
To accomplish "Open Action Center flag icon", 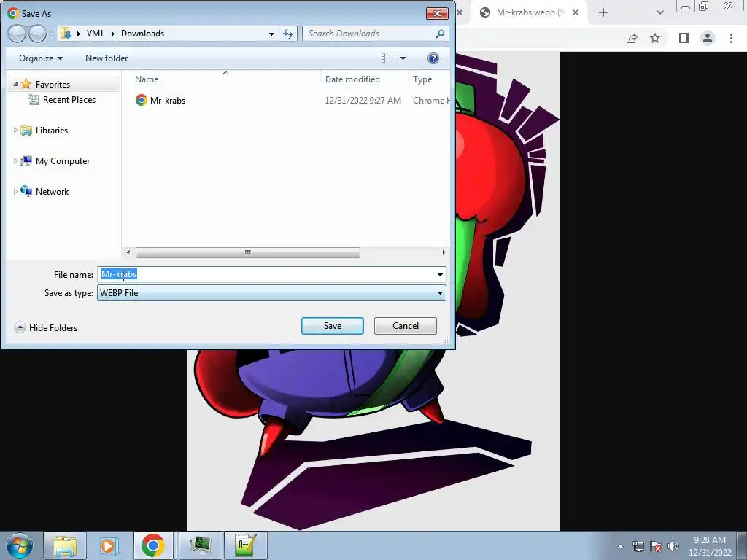I will click(656, 546).
